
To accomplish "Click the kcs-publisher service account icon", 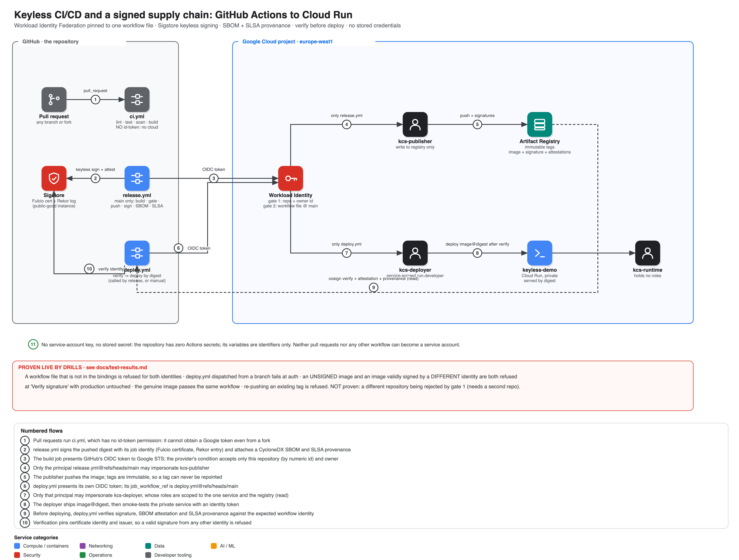I will pyautogui.click(x=415, y=124).
